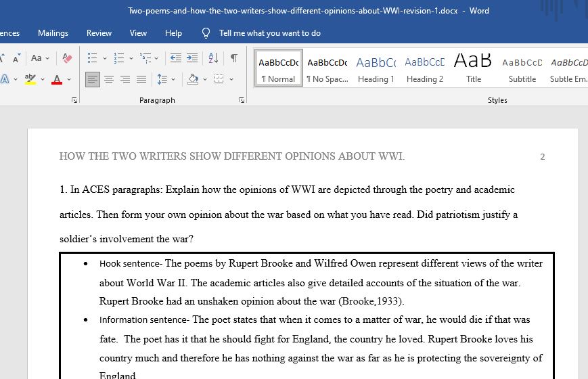
Task: Open the borders dropdown arrow
Action: point(231,79)
